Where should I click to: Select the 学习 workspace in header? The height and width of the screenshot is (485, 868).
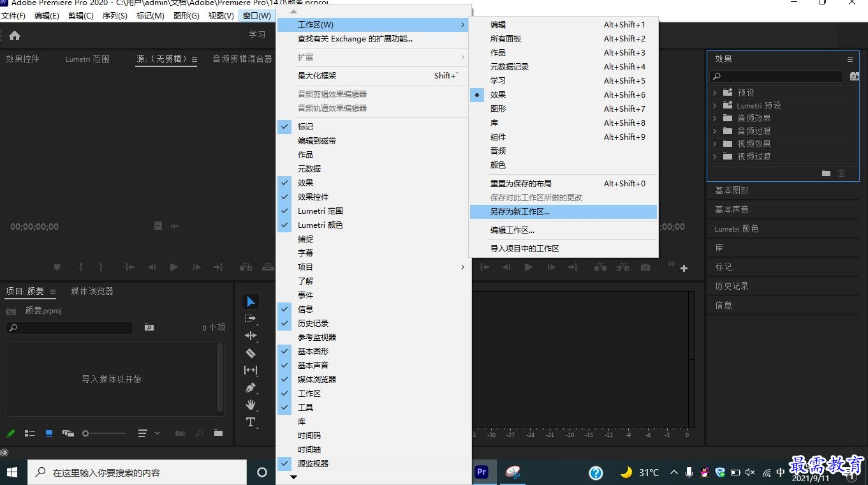257,34
